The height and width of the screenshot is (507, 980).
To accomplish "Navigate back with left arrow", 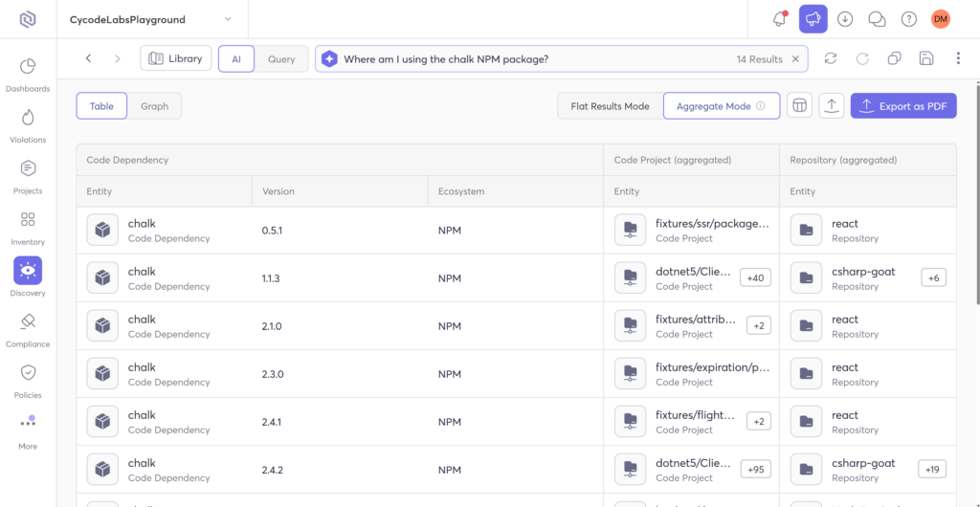I will [89, 58].
